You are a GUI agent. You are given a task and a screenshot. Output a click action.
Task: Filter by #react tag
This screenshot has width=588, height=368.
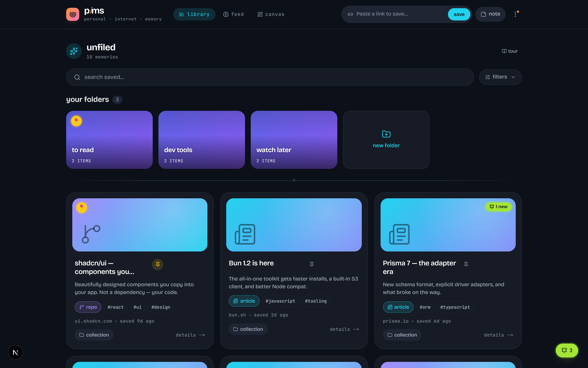point(115,307)
